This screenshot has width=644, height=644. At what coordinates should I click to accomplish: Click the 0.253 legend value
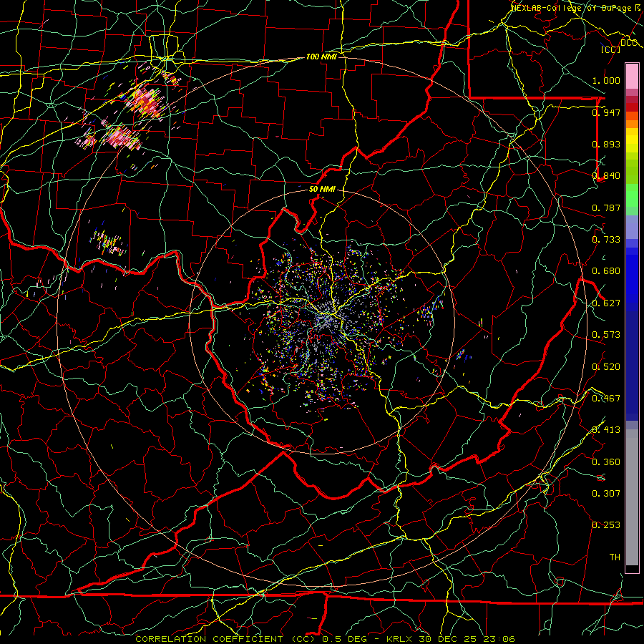pos(606,525)
